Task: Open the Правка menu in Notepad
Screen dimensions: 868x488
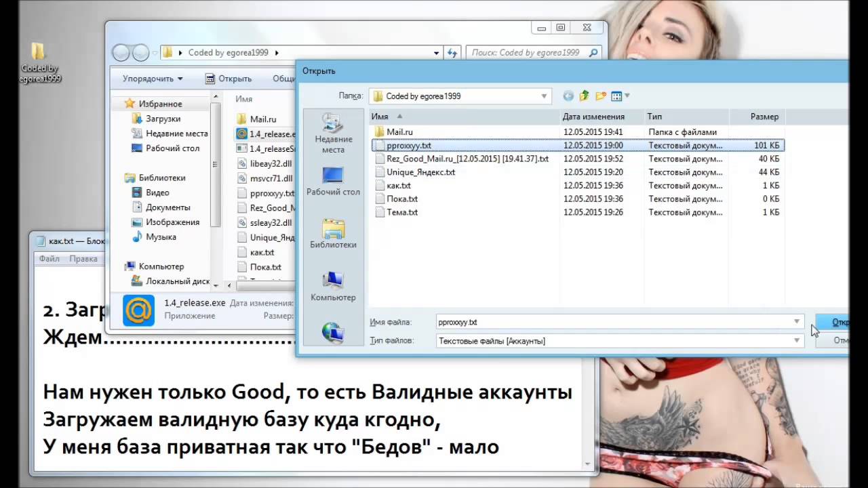Action: [x=83, y=258]
